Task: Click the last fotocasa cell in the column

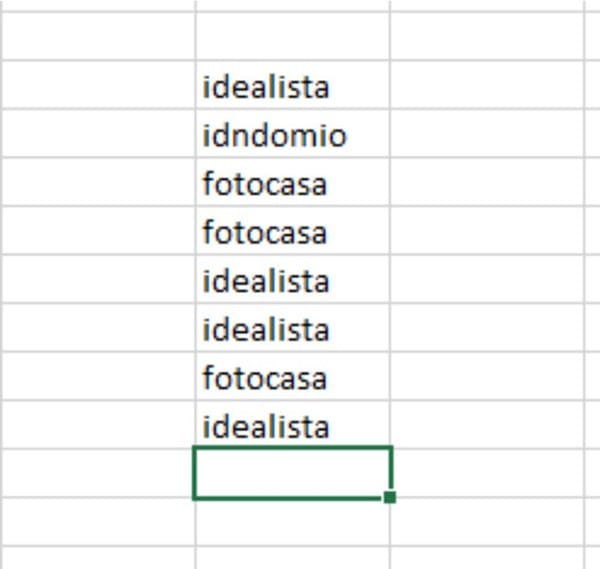Action: click(292, 378)
